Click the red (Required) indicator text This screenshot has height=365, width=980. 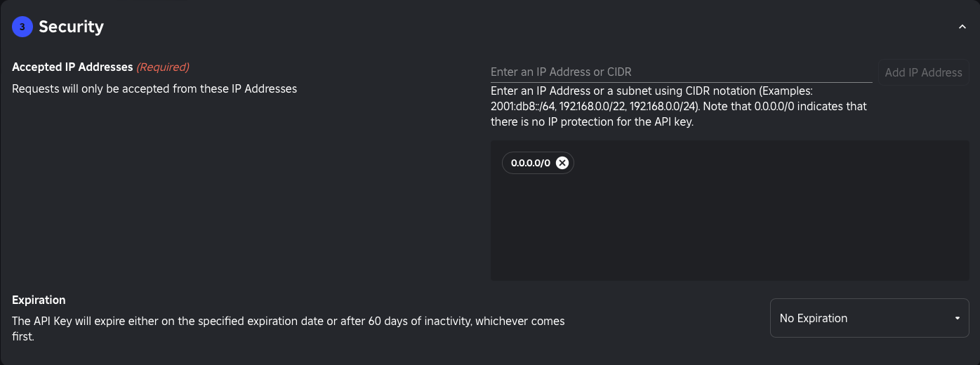(x=163, y=67)
